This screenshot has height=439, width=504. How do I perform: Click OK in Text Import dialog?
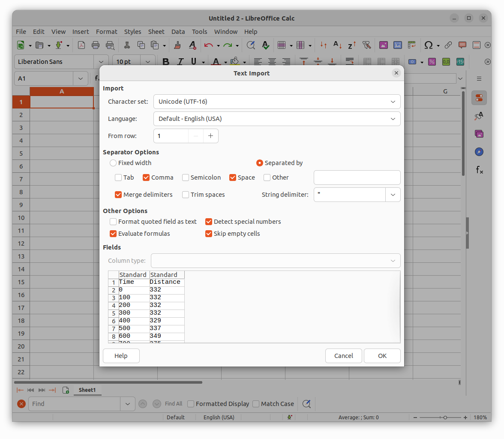pos(382,356)
